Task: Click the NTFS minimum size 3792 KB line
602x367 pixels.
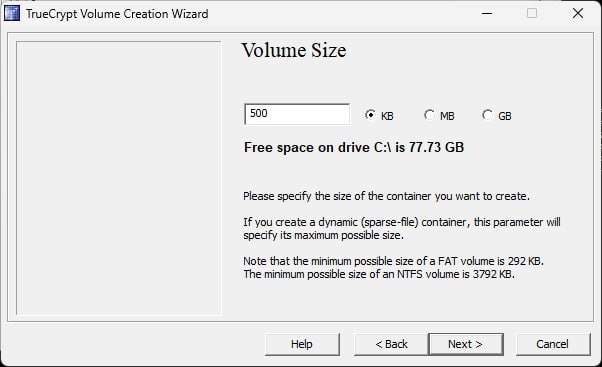Action: 379,274
